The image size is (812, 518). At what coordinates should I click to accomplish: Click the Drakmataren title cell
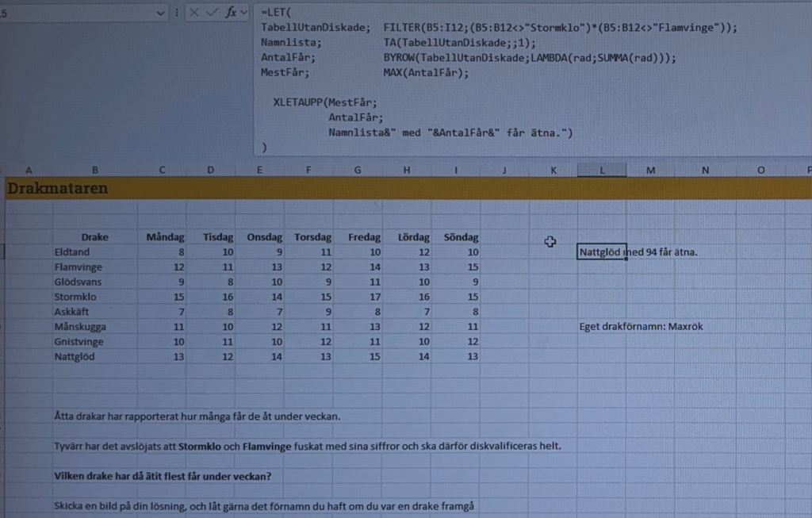tap(57, 188)
